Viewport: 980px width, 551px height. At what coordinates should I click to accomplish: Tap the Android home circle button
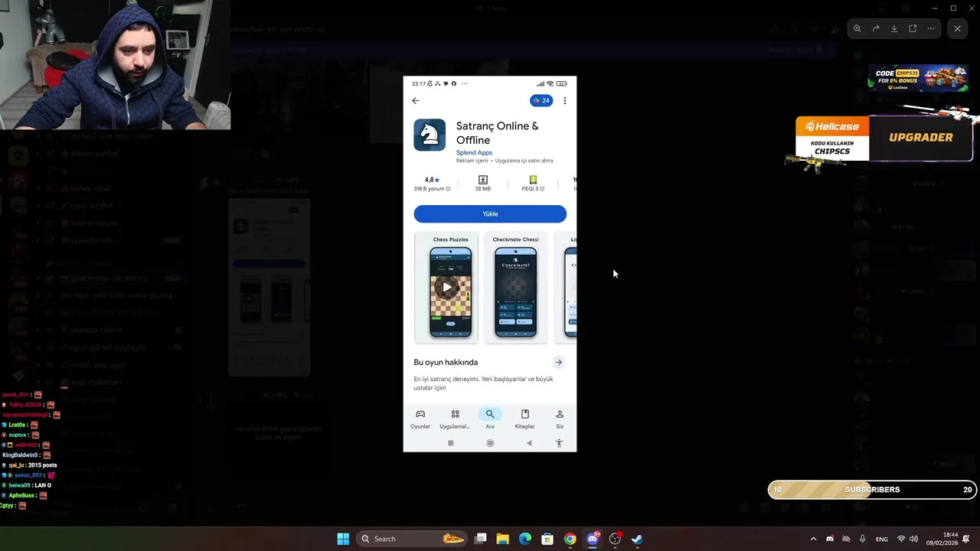tap(490, 443)
